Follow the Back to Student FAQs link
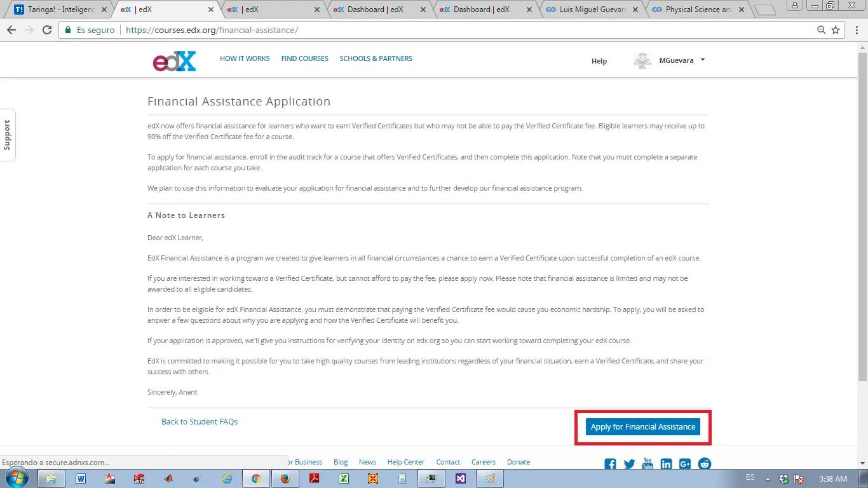Viewport: 868px width, 488px height. 200,421
